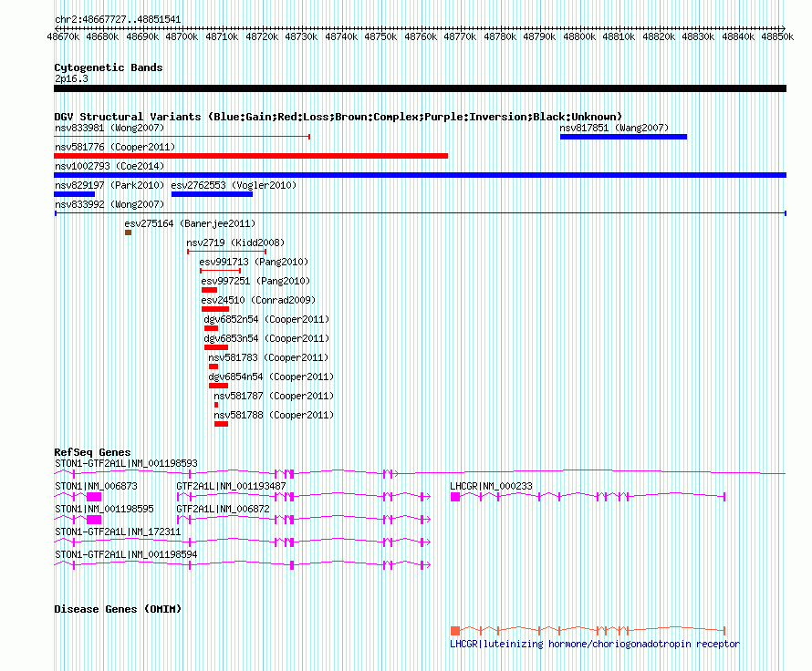The height and width of the screenshot is (671, 812).
Task: Select the black 2p16.3 cytogenetic band bar
Action: (420, 88)
